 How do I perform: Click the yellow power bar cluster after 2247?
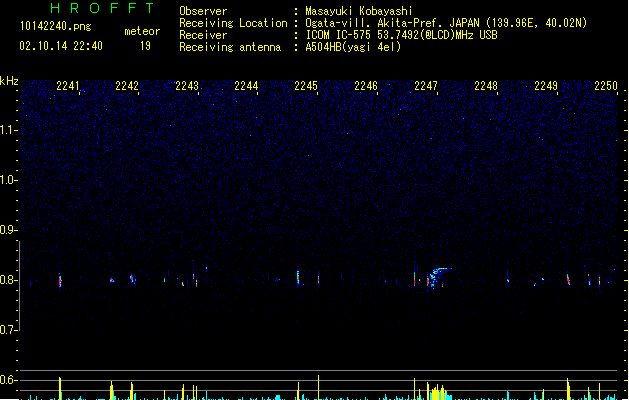pos(437,392)
